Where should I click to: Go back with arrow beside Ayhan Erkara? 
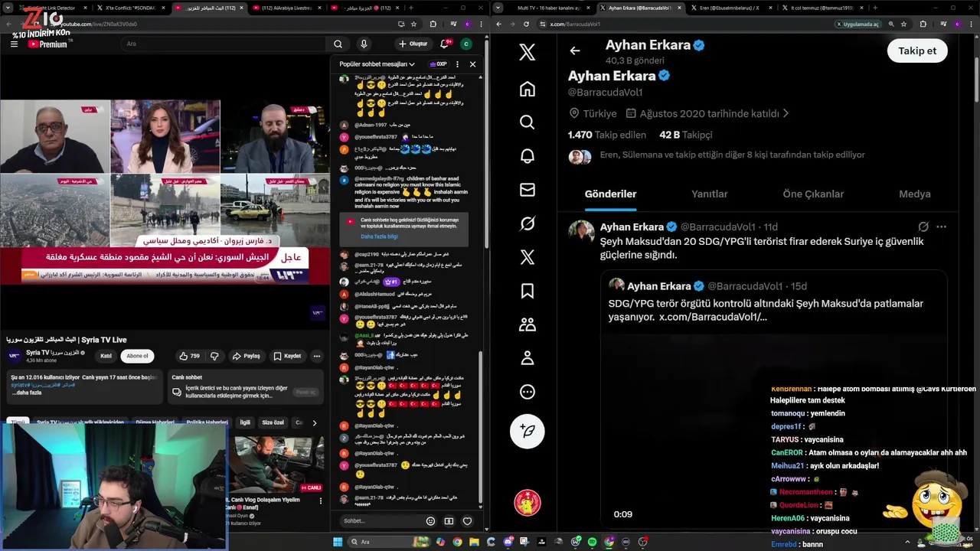point(575,51)
